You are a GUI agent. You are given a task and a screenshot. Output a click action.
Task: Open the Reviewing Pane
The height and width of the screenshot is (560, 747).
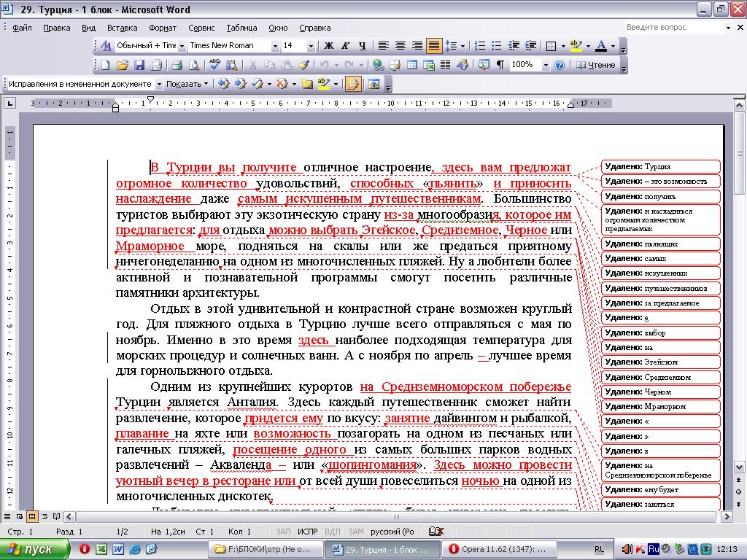tap(374, 84)
